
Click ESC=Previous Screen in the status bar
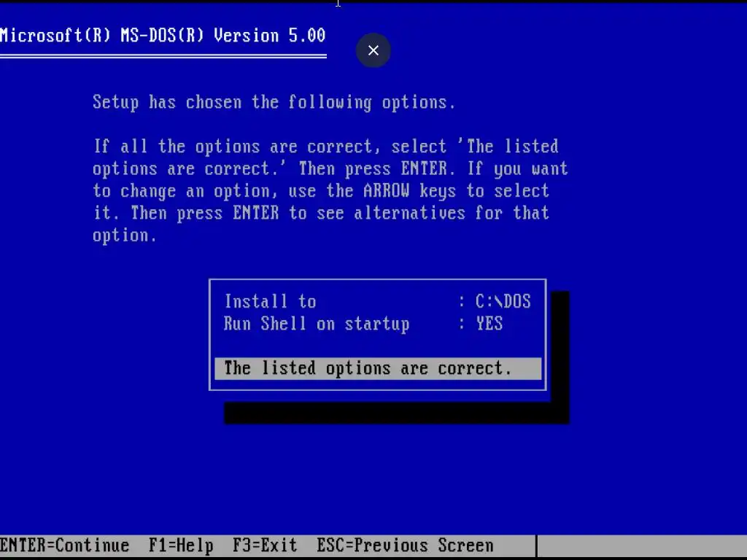(x=405, y=545)
